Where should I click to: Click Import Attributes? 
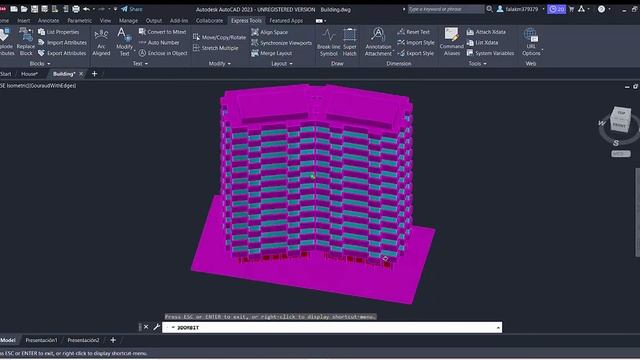point(62,42)
